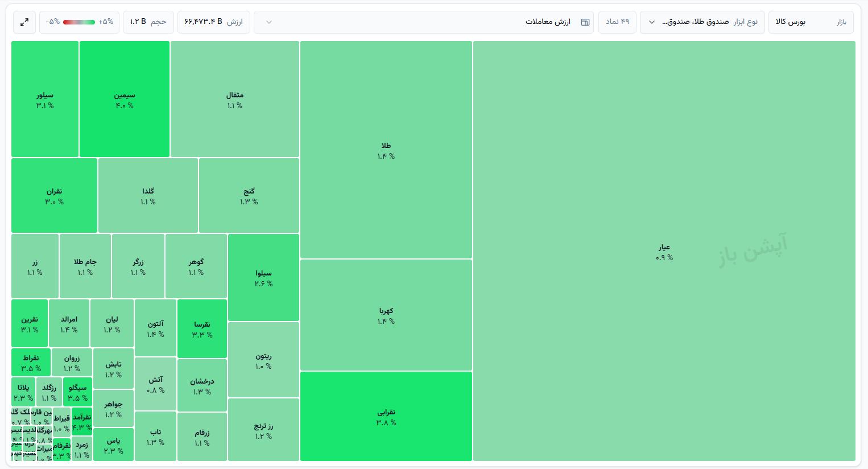Image resolution: width=868 pixels, height=469 pixels.
Task: Open the ارزش معاملات metric dropdown
Action: coord(424,22)
